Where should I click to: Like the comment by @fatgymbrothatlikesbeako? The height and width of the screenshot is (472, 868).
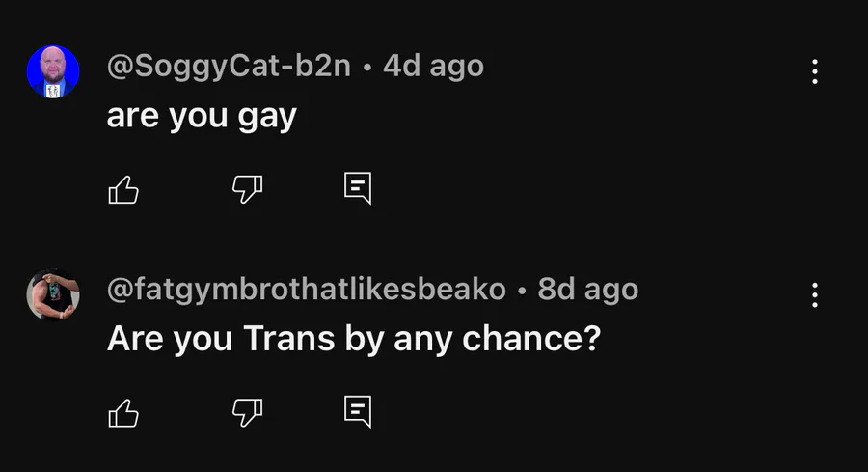123,413
